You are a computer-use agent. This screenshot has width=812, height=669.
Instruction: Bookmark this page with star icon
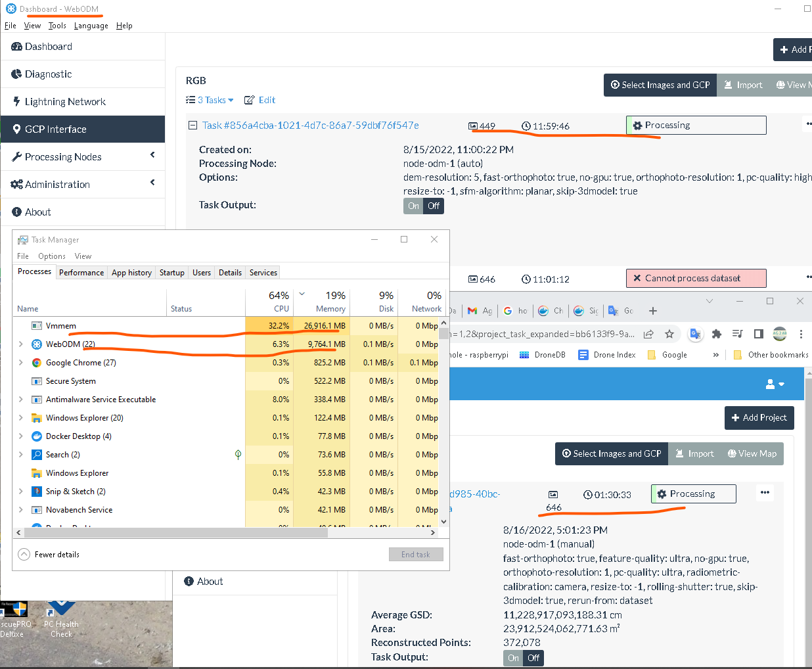[669, 334]
